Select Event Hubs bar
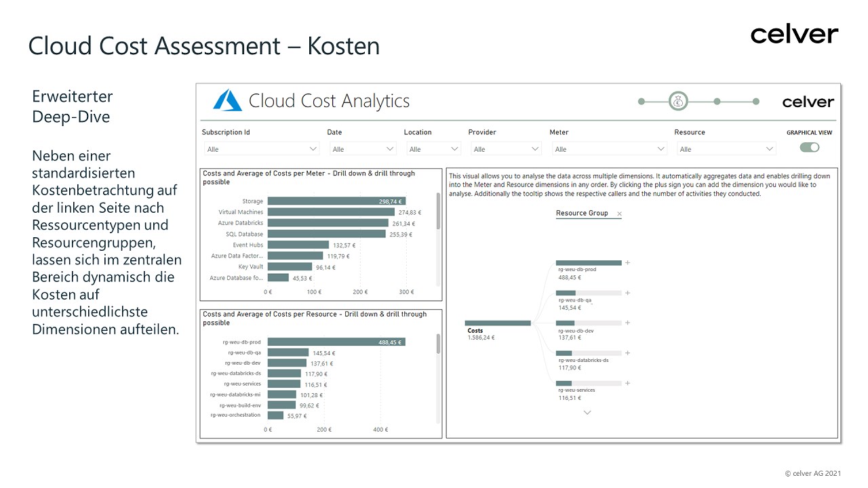 tap(298, 245)
